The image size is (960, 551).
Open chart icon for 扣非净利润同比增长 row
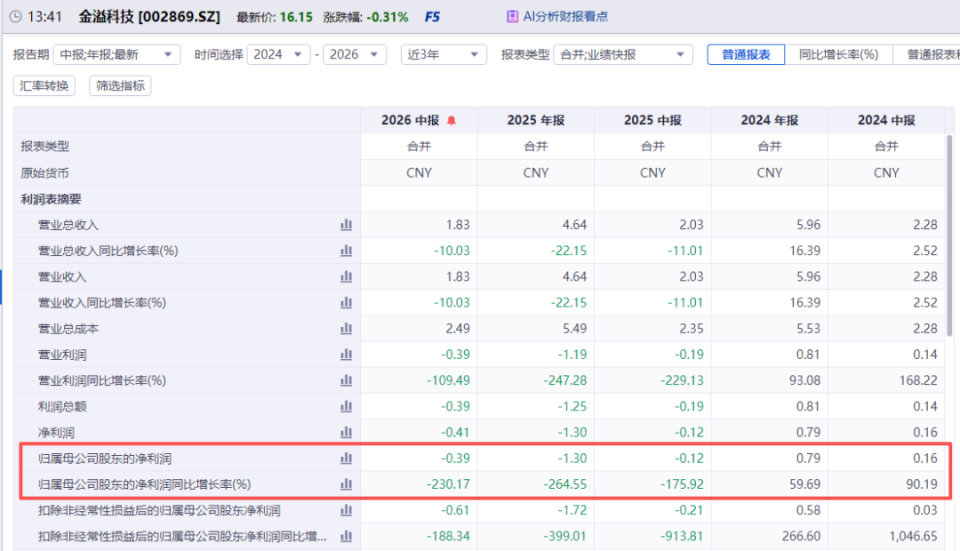[x=346, y=536]
